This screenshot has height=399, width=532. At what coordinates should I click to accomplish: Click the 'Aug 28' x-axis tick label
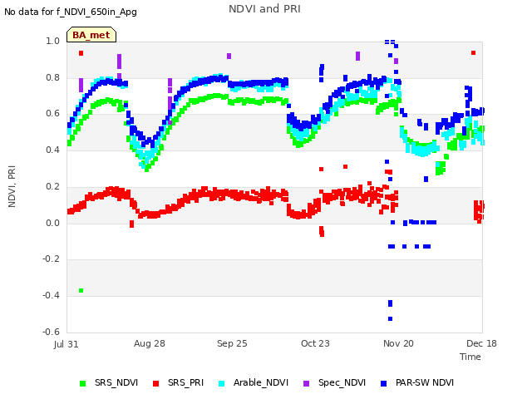(x=150, y=343)
